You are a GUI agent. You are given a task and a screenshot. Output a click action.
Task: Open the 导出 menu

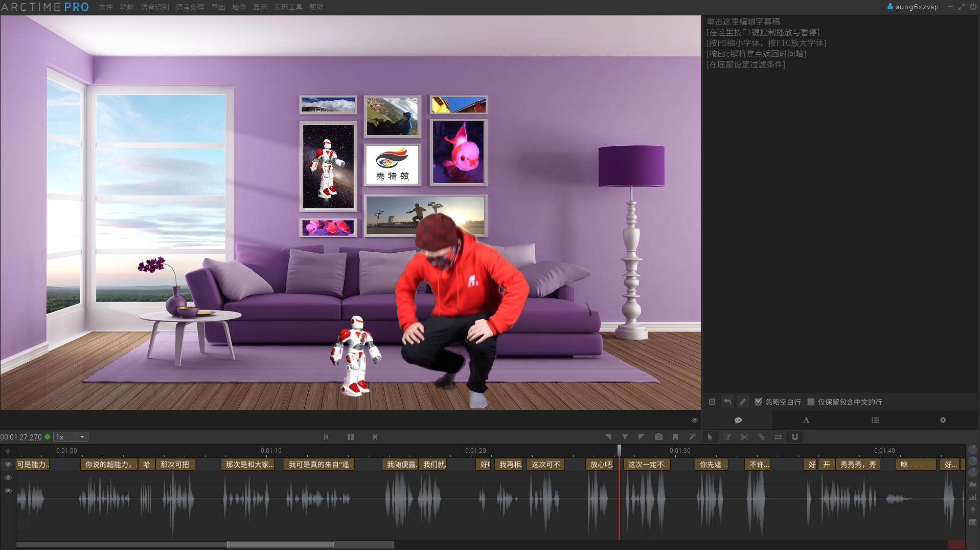(x=218, y=7)
